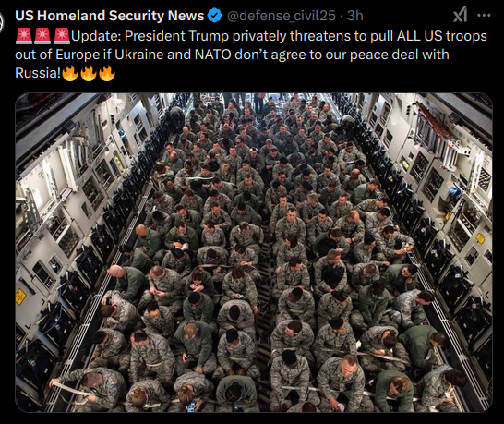Open the partially visible profile avatar
This screenshot has width=504, height=424.
tap(1, 22)
